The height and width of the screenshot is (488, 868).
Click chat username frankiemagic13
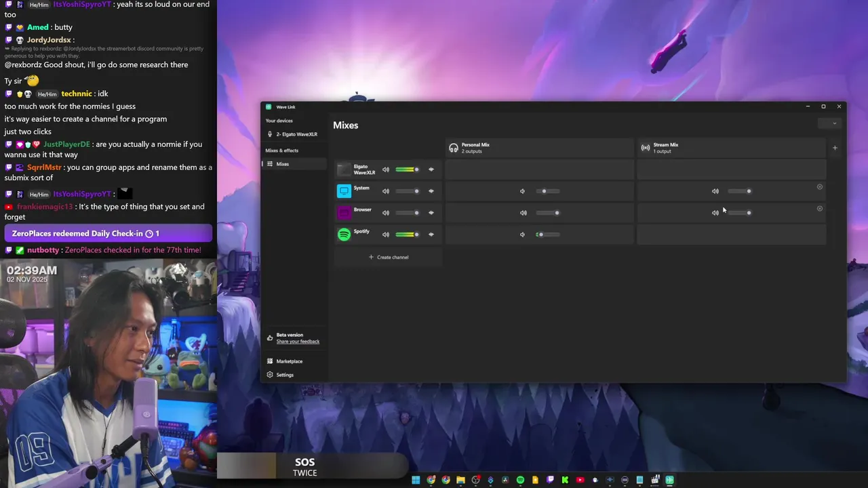(45, 207)
